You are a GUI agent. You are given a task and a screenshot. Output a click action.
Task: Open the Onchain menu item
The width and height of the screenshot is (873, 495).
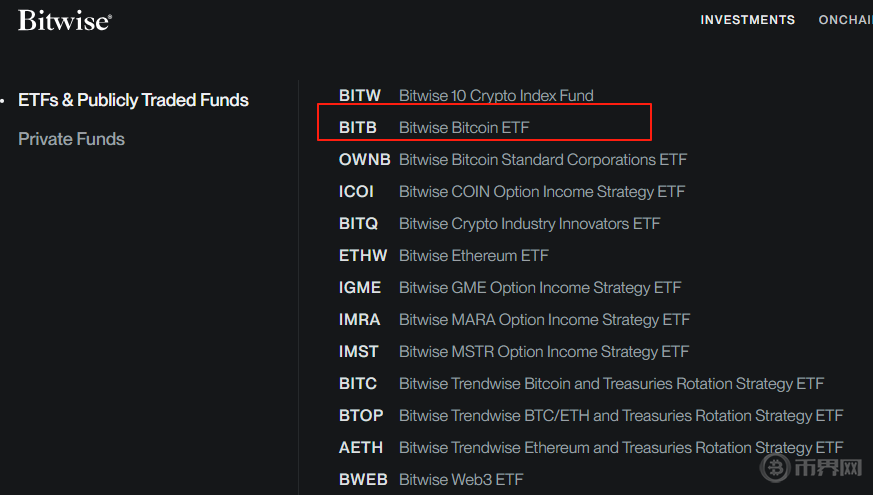(846, 20)
